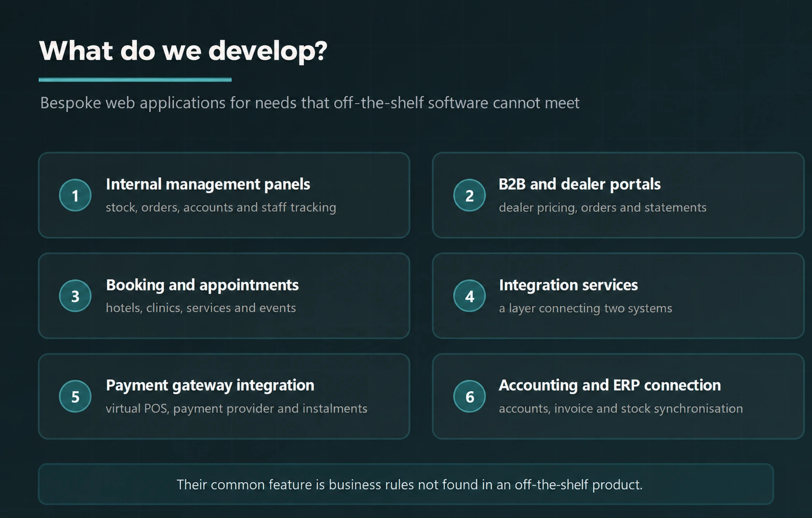This screenshot has width=812, height=518.
Task: Click the number 4 circle badge
Action: click(469, 296)
